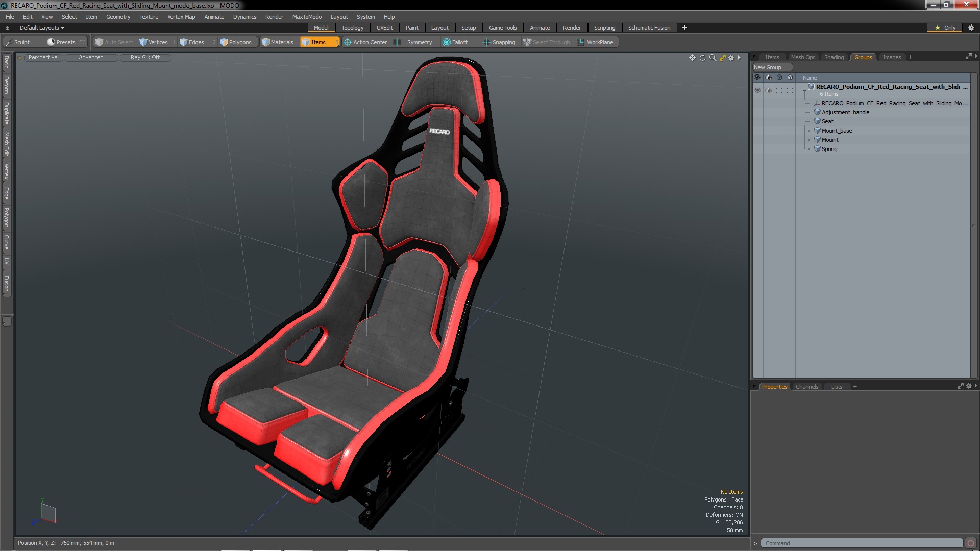Screen dimensions: 980x551
Task: Select the Seat item in Groups
Action: tap(827, 121)
